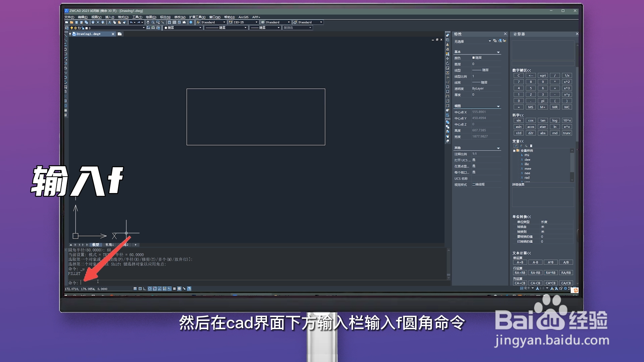Open the layer properties manager icon

click(x=67, y=28)
